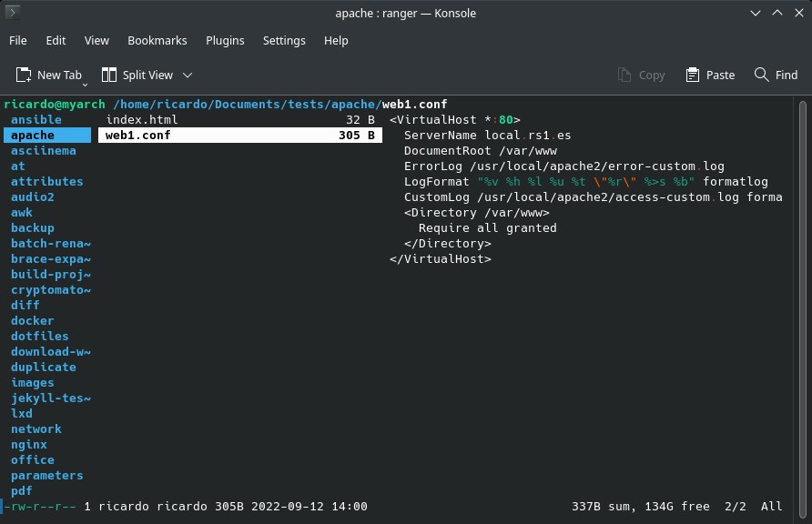Click the closing </VirtualHost> tag line
Image resolution: width=812 pixels, height=524 pixels.
(441, 259)
